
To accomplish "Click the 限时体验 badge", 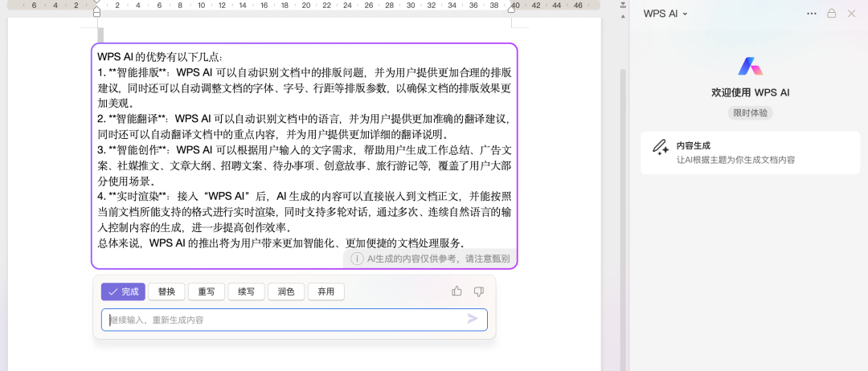I will [751, 112].
